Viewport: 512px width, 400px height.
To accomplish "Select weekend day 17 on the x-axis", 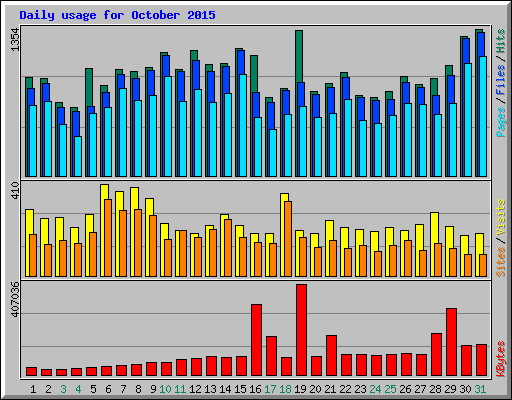I will pyautogui.click(x=270, y=389).
